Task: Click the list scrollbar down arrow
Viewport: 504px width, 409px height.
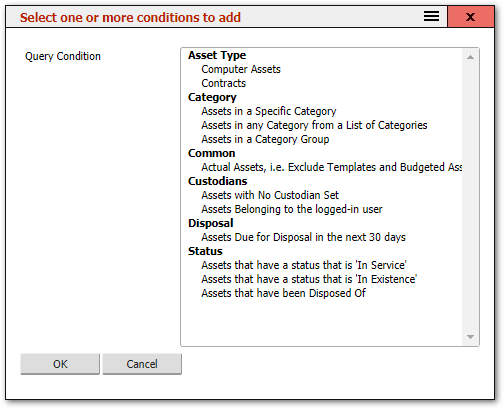Action: (470, 337)
